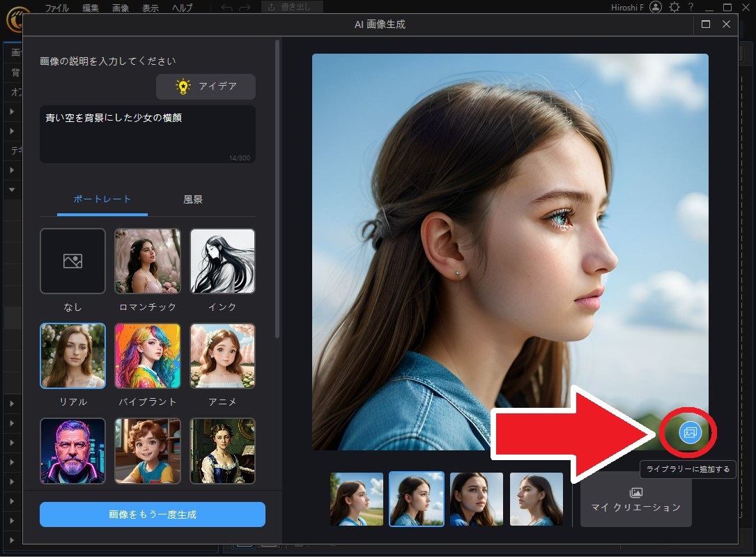
Task: Click 画像をもう一度生成 button
Action: [153, 514]
